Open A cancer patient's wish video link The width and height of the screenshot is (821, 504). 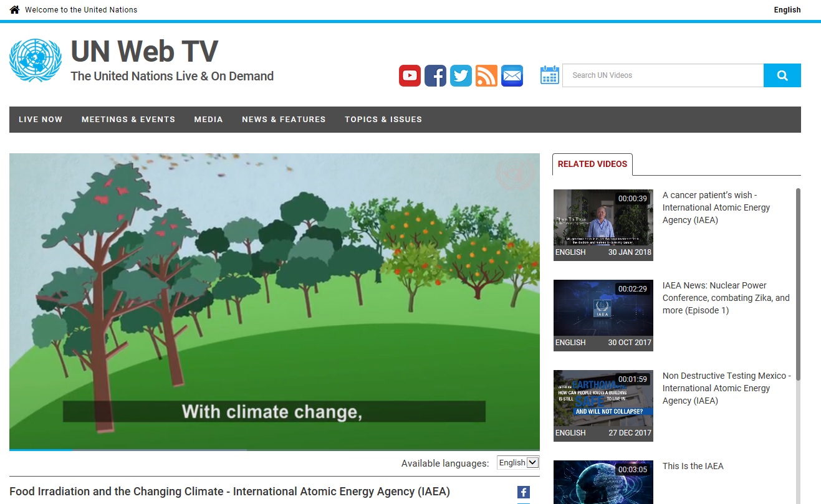coord(716,207)
